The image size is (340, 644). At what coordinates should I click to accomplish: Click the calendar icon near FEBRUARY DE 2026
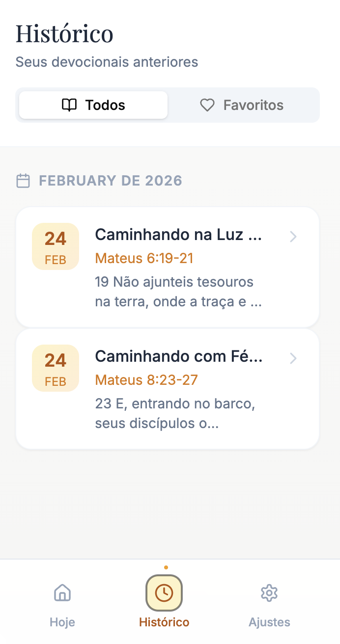(x=23, y=181)
